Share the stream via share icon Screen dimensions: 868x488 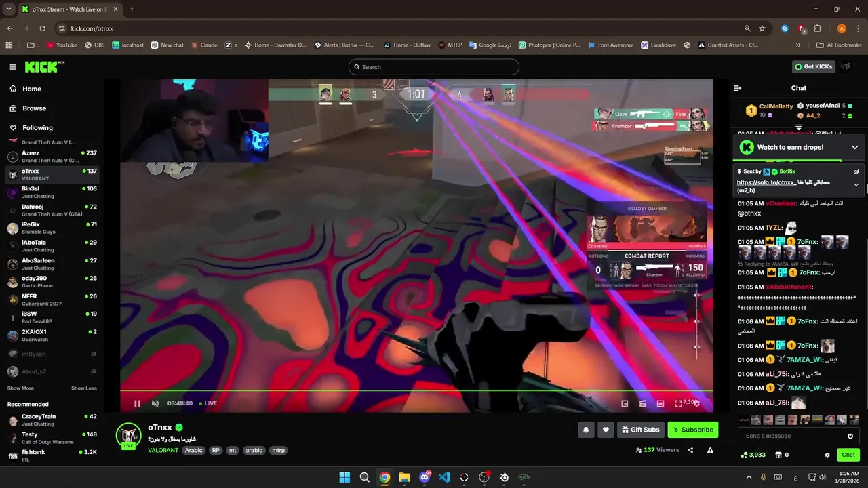coord(690,450)
